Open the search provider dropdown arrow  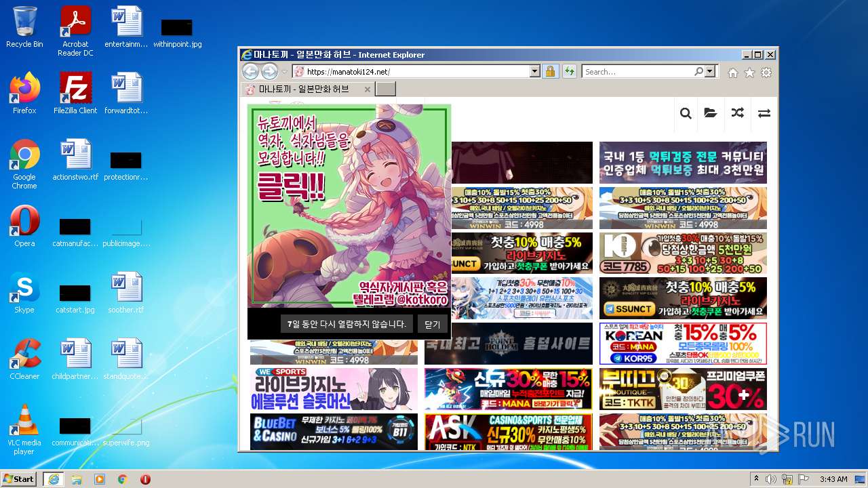[710, 71]
